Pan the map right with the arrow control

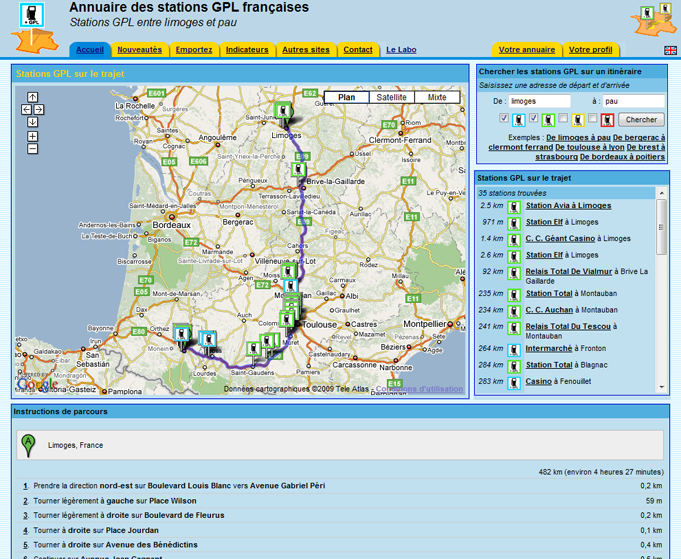tap(39, 109)
